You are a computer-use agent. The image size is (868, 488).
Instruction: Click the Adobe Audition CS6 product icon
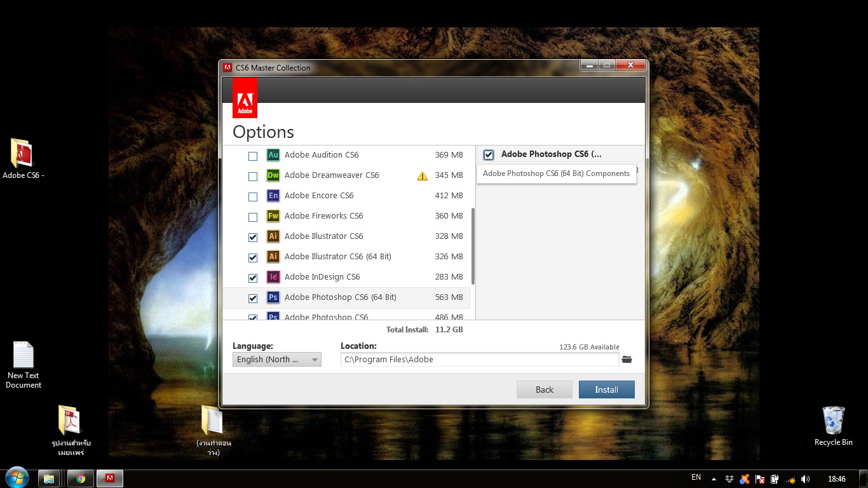pyautogui.click(x=273, y=155)
